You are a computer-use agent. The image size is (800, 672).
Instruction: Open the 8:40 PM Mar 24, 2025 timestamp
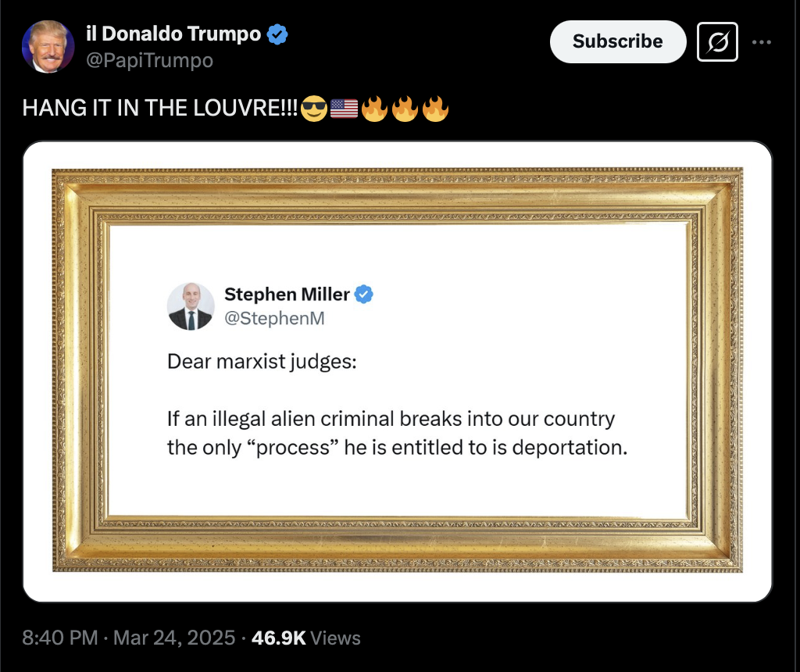[129, 638]
